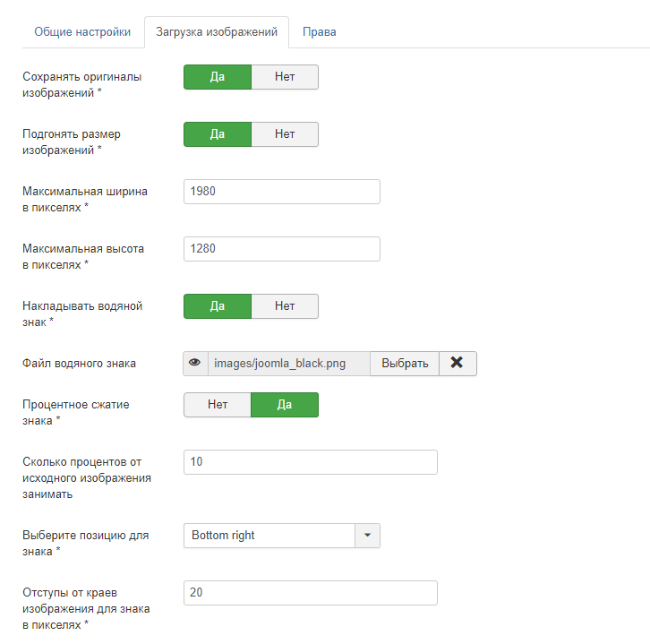Click label 'Подгонять размер изображений'
This screenshot has height=644, width=650.
coord(72,142)
